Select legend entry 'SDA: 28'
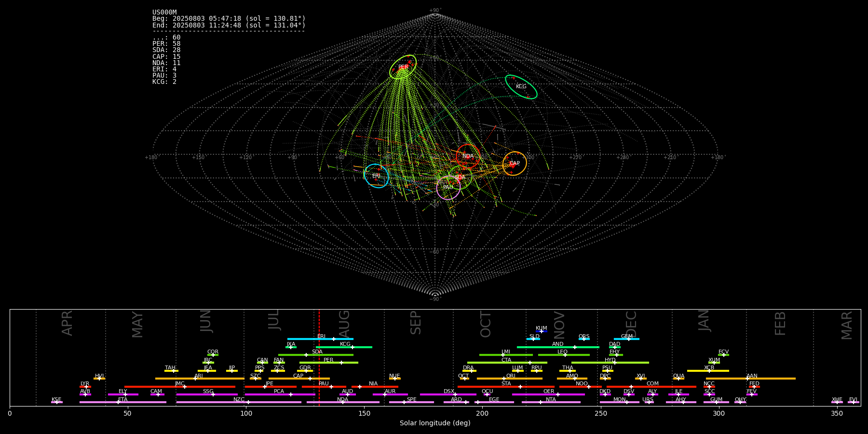The height and width of the screenshot is (434, 868). [x=166, y=50]
